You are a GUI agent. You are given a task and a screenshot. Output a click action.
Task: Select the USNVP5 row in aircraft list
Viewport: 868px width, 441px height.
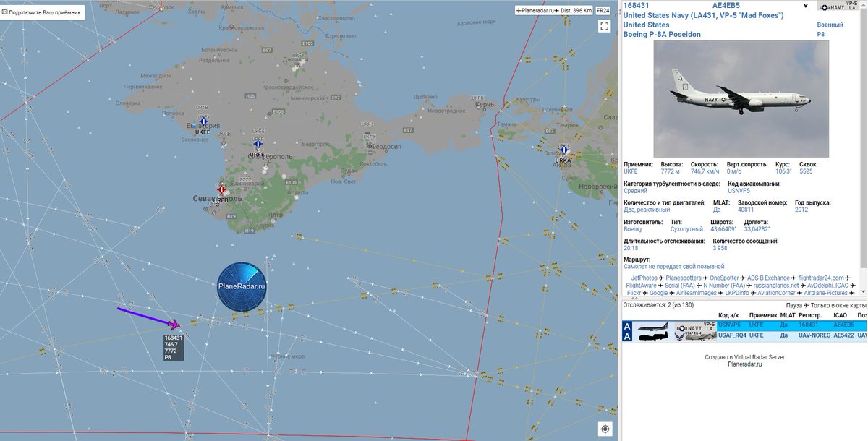point(744,325)
